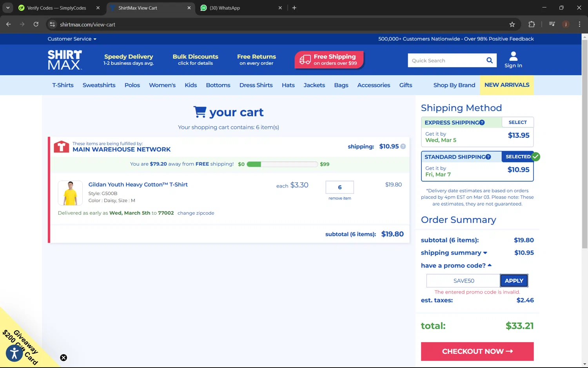Screen dimensions: 588x368
Task: Open the Sweatshirts category
Action: tap(99, 85)
